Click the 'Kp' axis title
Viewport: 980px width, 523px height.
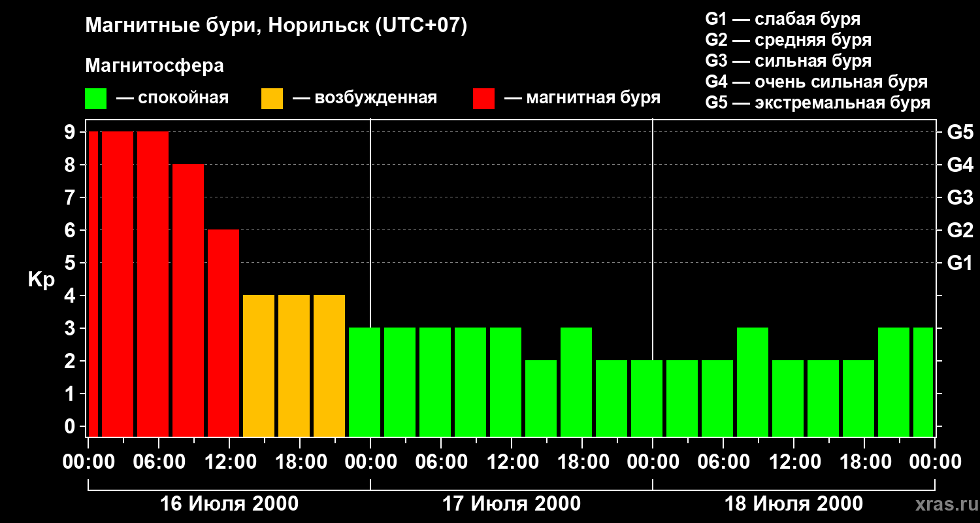point(41,280)
